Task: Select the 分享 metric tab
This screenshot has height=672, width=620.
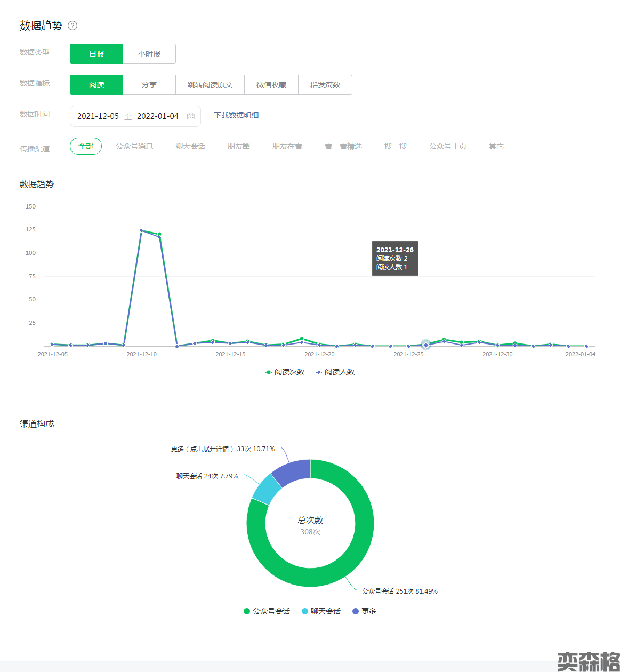Action: pyautogui.click(x=149, y=85)
